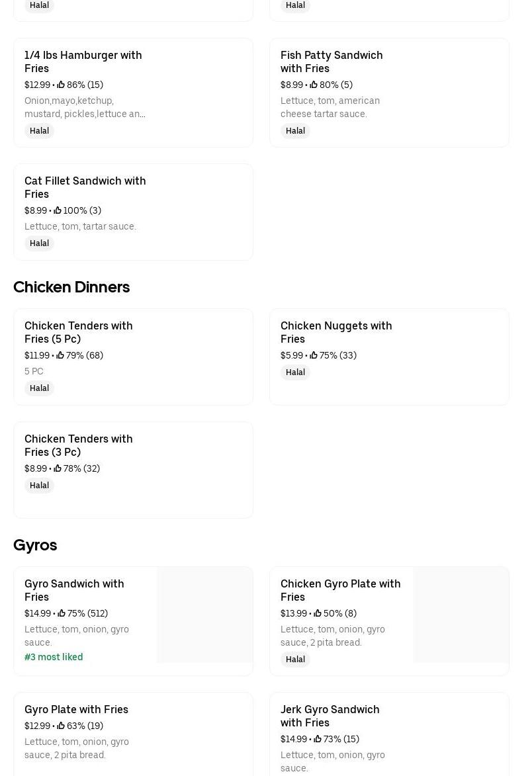Click thumbs-up icon on Fish Patty Sandwich
Screen dimensions: 532x776
pyautogui.click(x=314, y=85)
